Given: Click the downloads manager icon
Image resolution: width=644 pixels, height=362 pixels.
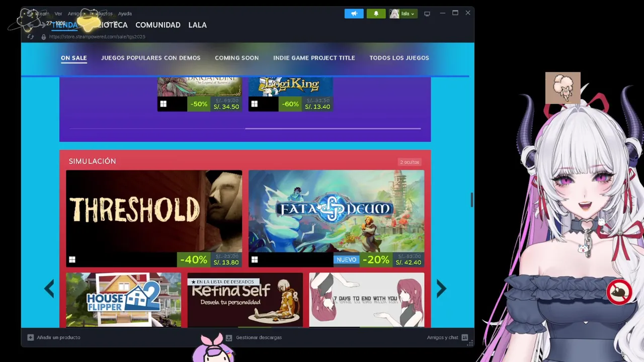Looking at the screenshot, I should click(x=229, y=338).
